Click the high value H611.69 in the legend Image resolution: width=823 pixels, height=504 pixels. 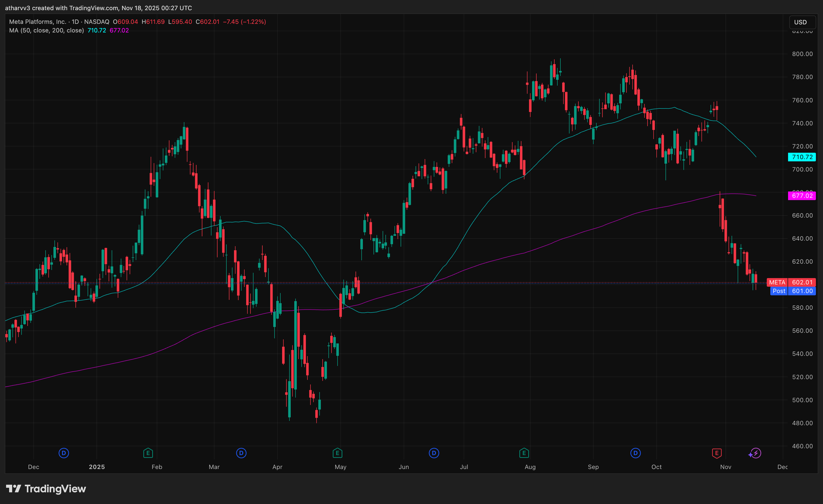(x=153, y=22)
